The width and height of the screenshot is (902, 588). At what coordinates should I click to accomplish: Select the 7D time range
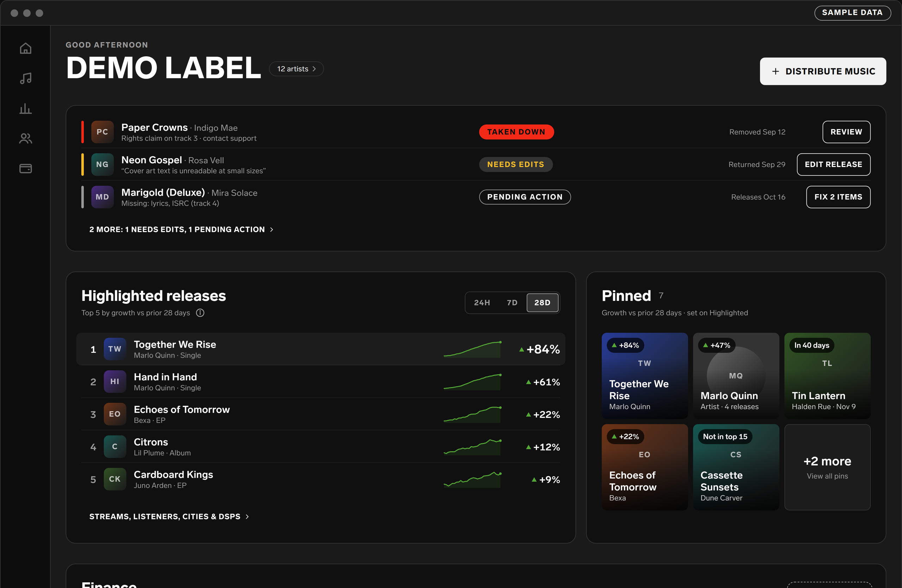tap(512, 303)
